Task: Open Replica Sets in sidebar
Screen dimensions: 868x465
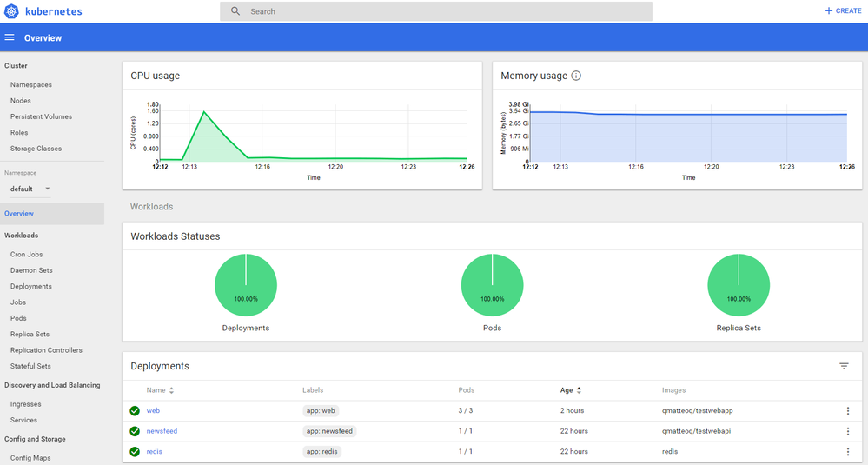Action: [30, 335]
